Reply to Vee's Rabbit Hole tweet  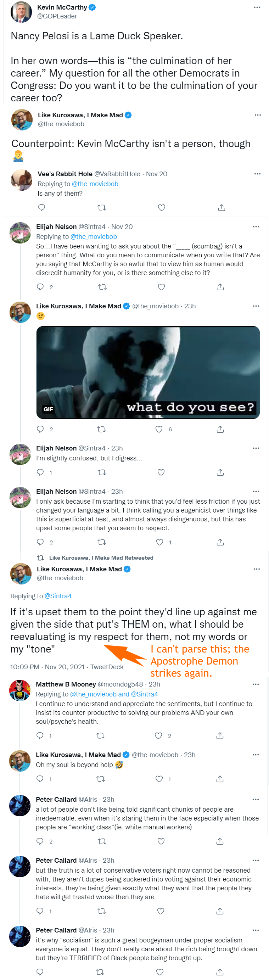[42, 207]
